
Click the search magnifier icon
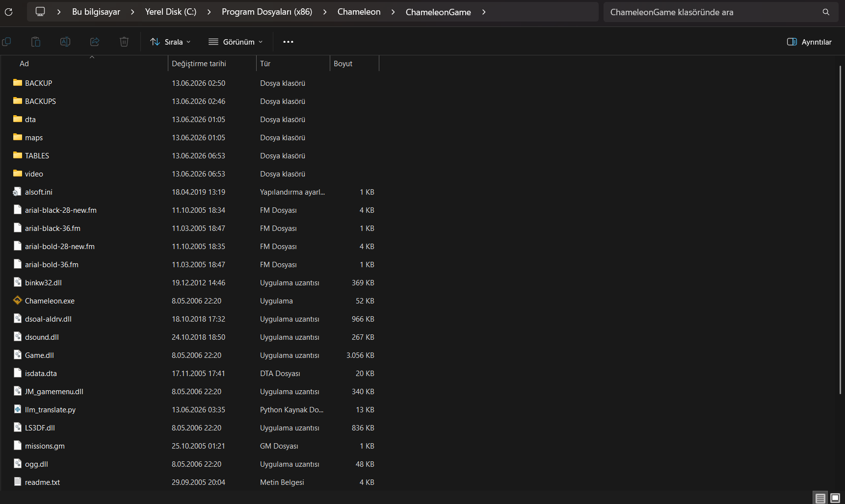click(826, 12)
